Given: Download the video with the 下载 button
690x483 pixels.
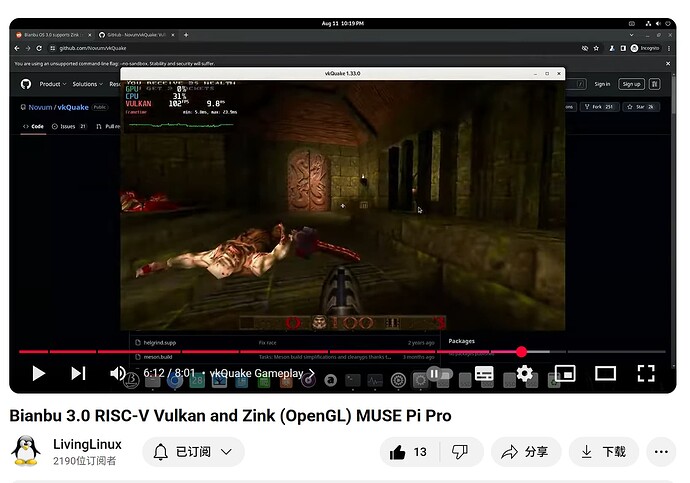Looking at the screenshot, I should pyautogui.click(x=604, y=452).
